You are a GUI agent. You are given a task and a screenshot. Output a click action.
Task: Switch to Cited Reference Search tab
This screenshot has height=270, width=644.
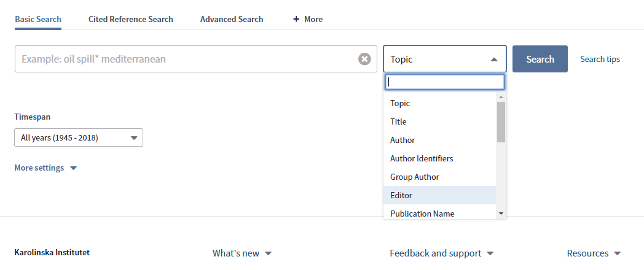point(131,19)
